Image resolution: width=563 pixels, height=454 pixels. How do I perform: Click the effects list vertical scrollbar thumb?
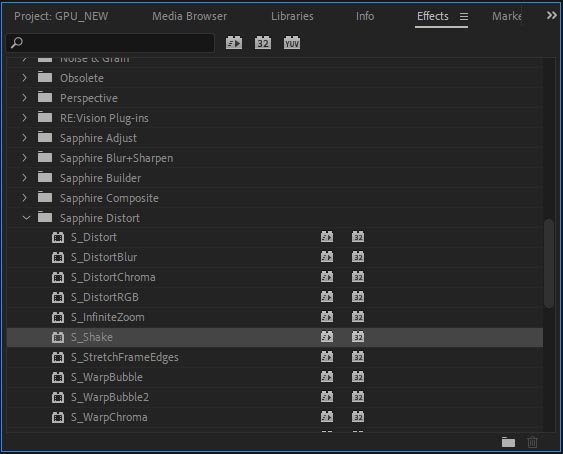pyautogui.click(x=548, y=263)
